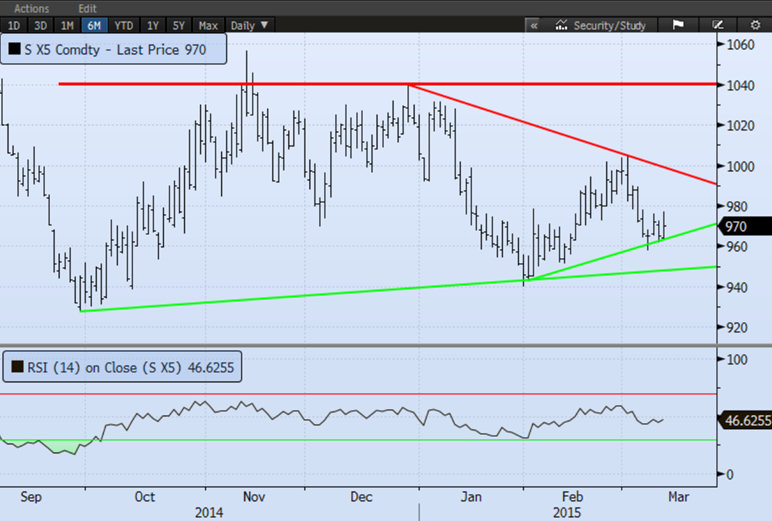
Task: Click the black RSI legend square
Action: point(15,366)
